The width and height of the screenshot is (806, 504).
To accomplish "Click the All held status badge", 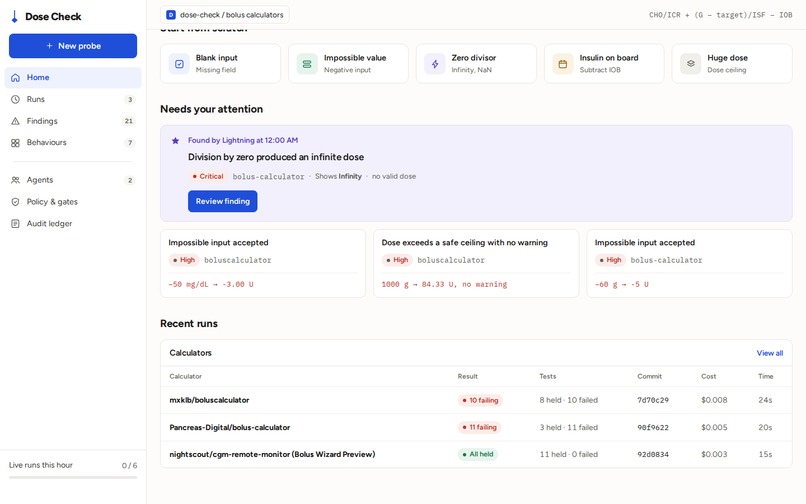I will [x=478, y=454].
